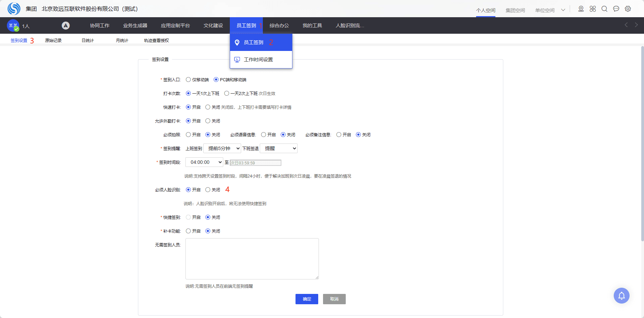644x318 pixels.
Task: Enable 必须语音信息 with 开启 option
Action: tap(264, 135)
